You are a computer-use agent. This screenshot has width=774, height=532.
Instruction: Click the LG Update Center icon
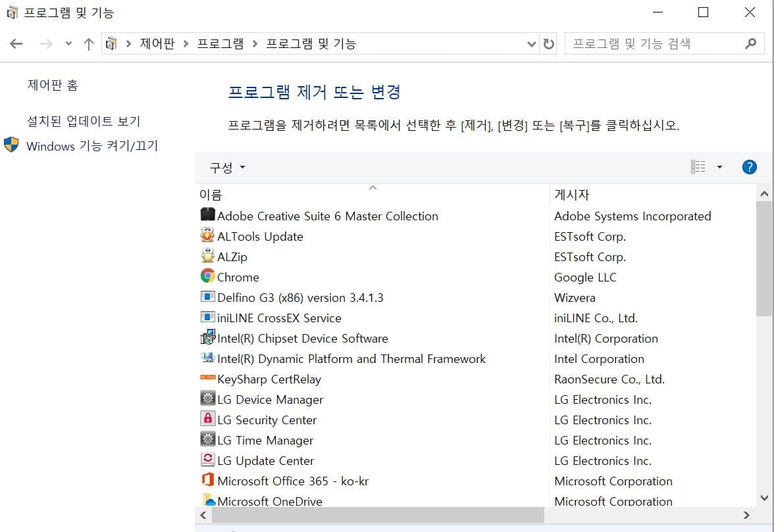(x=208, y=459)
